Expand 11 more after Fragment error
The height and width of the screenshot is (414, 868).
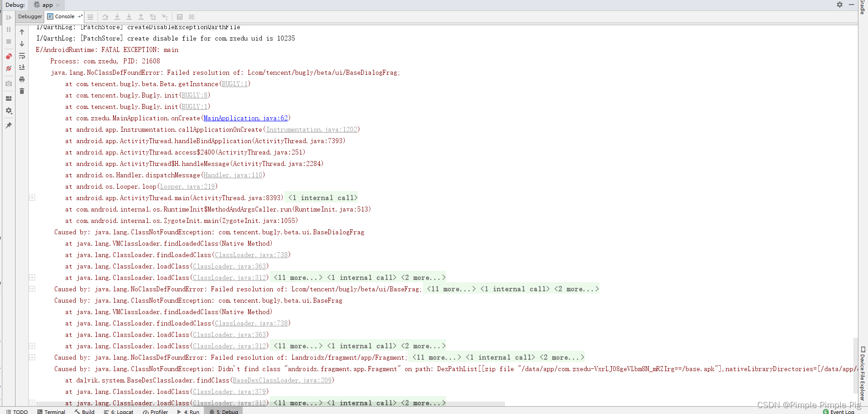pyautogui.click(x=437, y=357)
